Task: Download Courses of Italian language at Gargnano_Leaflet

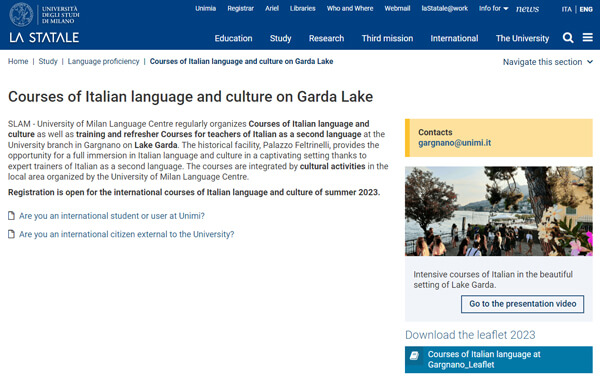Action: [499, 360]
